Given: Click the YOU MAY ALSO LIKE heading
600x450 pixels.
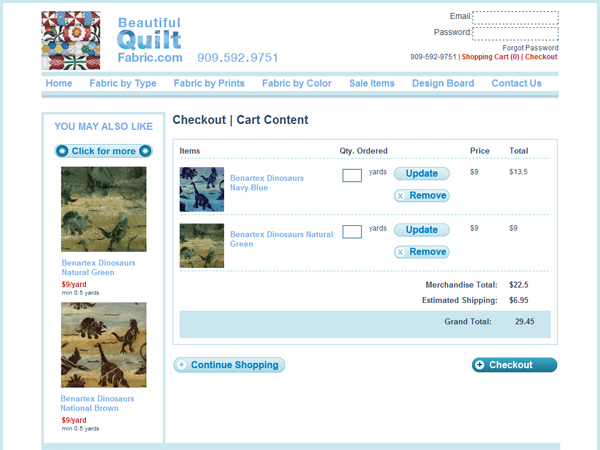Looking at the screenshot, I should 103,127.
